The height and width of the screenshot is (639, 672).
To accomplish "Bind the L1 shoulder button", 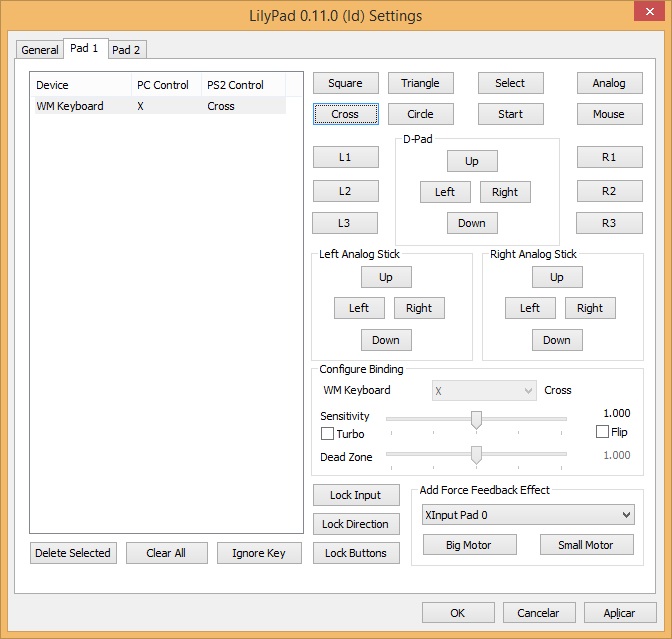I will click(x=345, y=157).
